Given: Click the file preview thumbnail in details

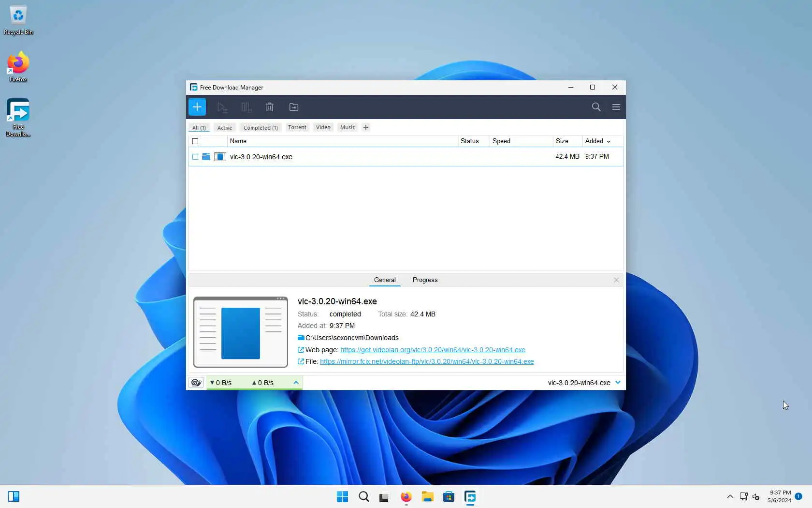Looking at the screenshot, I should [241, 332].
